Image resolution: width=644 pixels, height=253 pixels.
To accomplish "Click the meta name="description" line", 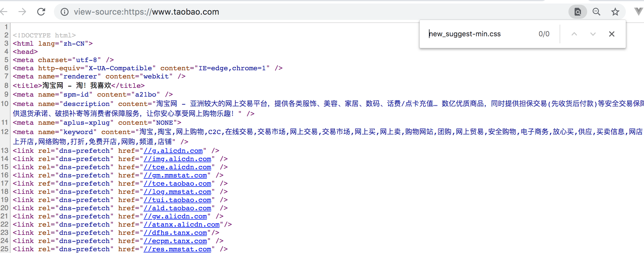I will tap(328, 109).
